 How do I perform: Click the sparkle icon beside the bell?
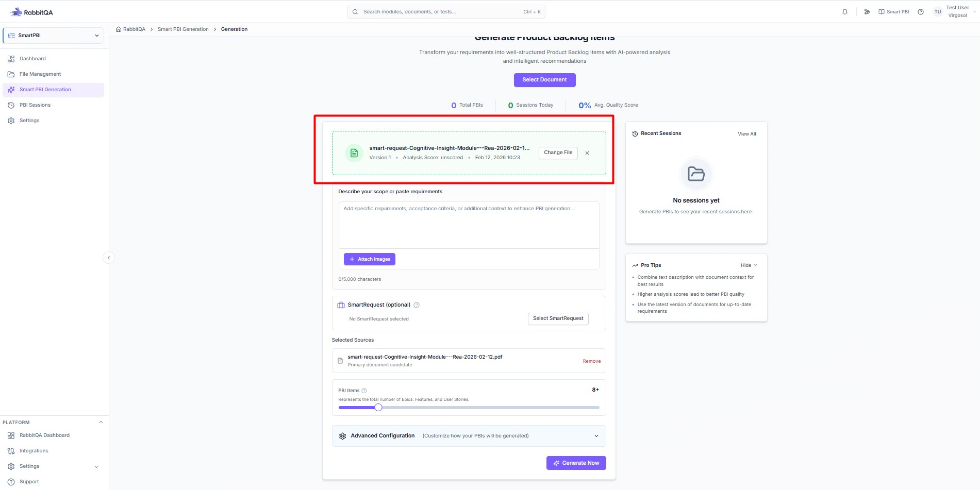click(867, 12)
